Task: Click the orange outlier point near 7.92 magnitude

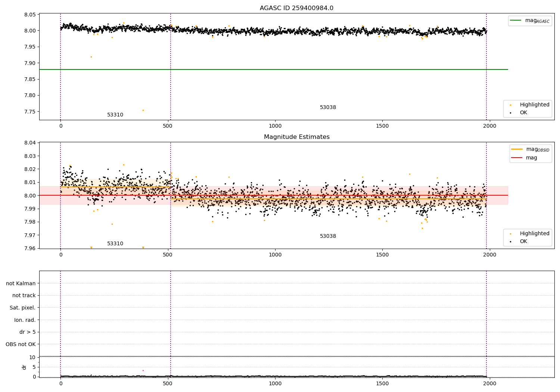Action: pyautogui.click(x=91, y=57)
